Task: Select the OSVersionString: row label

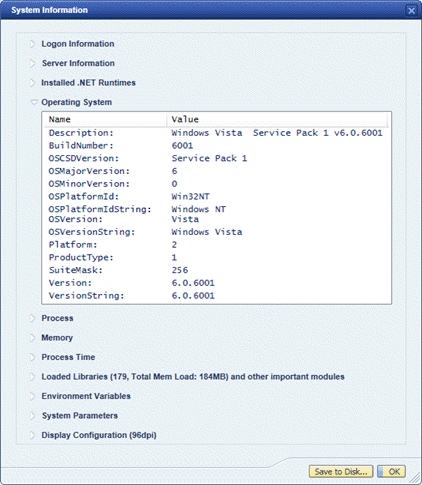Action: (x=92, y=232)
